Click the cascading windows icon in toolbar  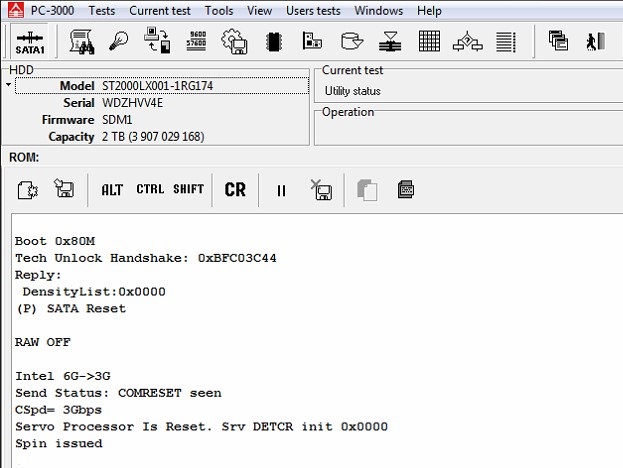[558, 42]
